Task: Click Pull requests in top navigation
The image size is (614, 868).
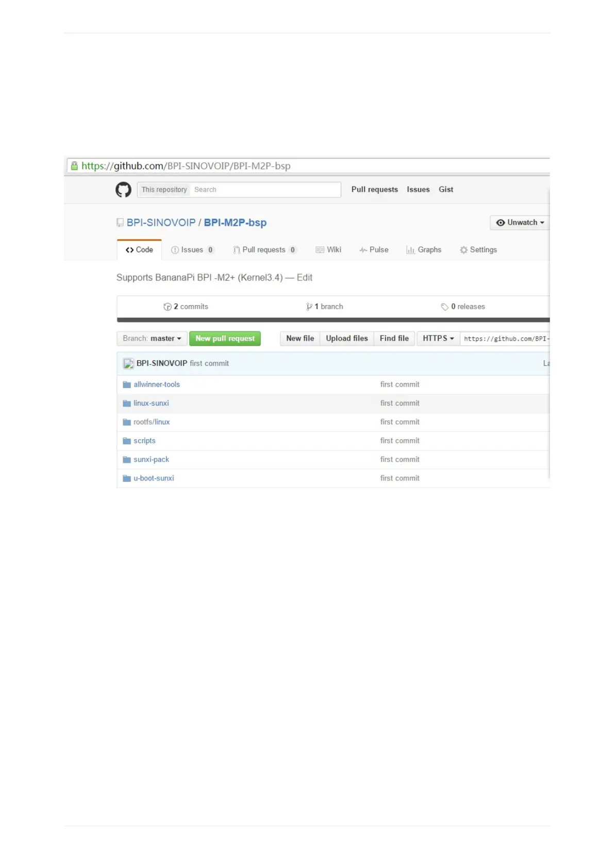Action: click(x=375, y=190)
